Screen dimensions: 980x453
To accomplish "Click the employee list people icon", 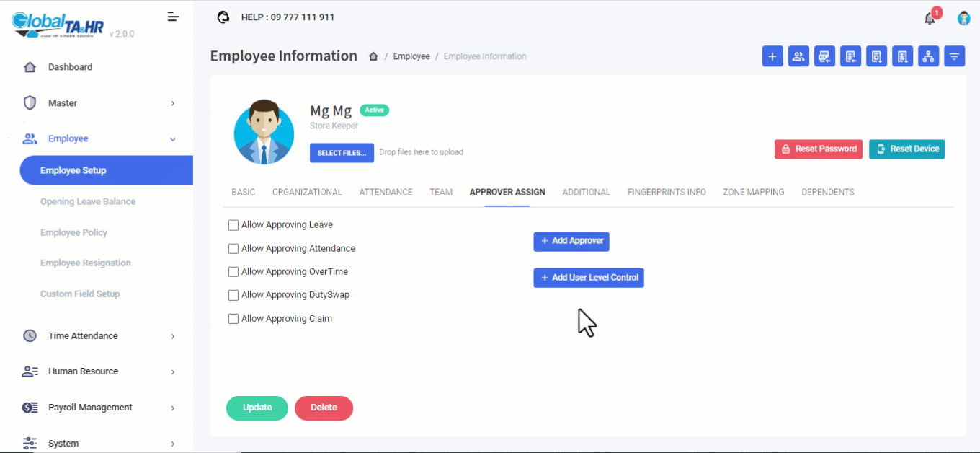I will (x=798, y=56).
